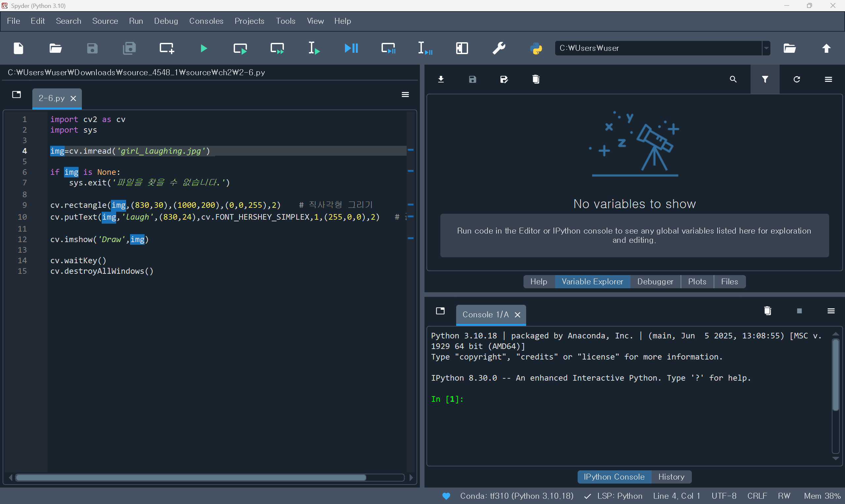Click the Refresh variables icon

click(x=796, y=79)
